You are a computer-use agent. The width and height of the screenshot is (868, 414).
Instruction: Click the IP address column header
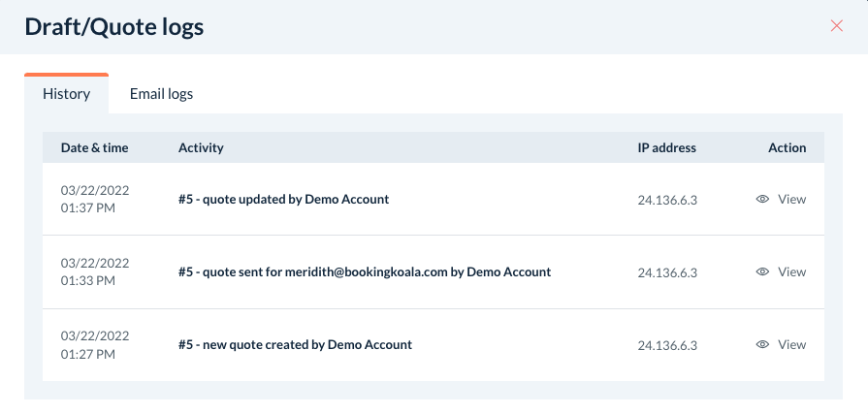click(x=666, y=147)
